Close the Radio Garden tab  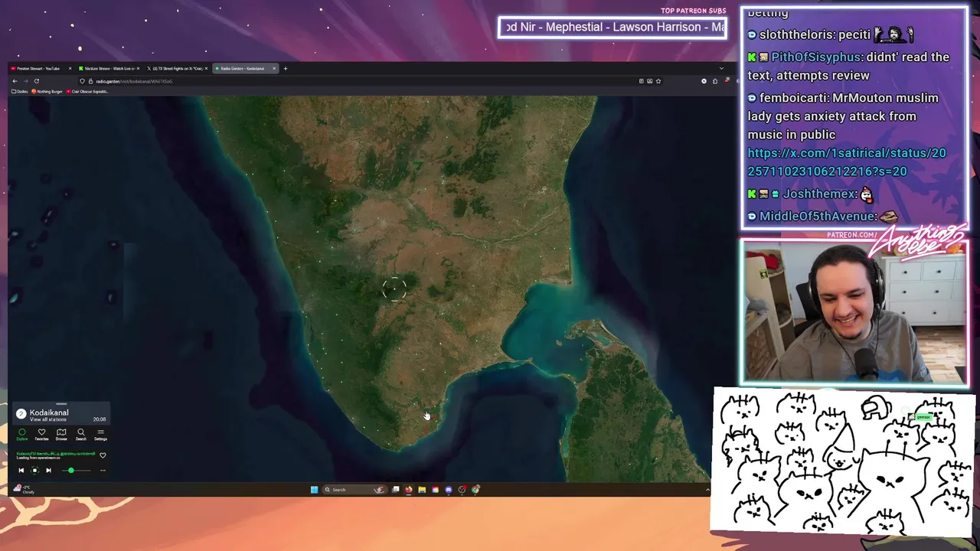274,68
